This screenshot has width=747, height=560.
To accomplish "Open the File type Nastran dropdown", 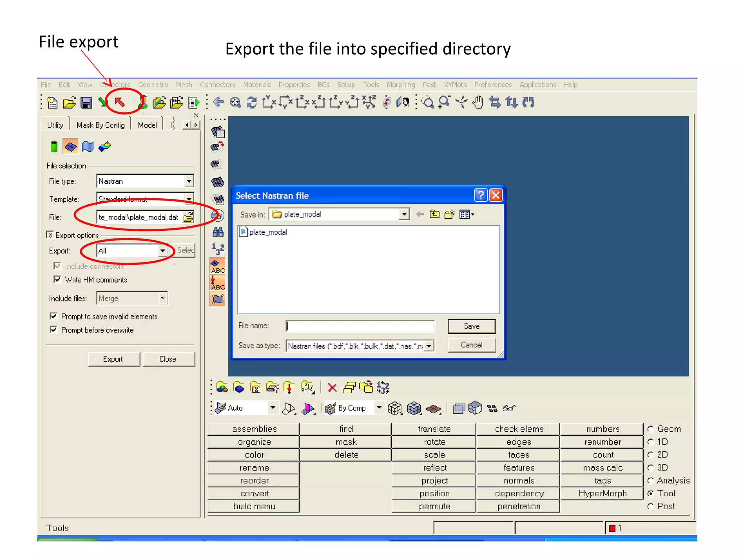I will (189, 181).
